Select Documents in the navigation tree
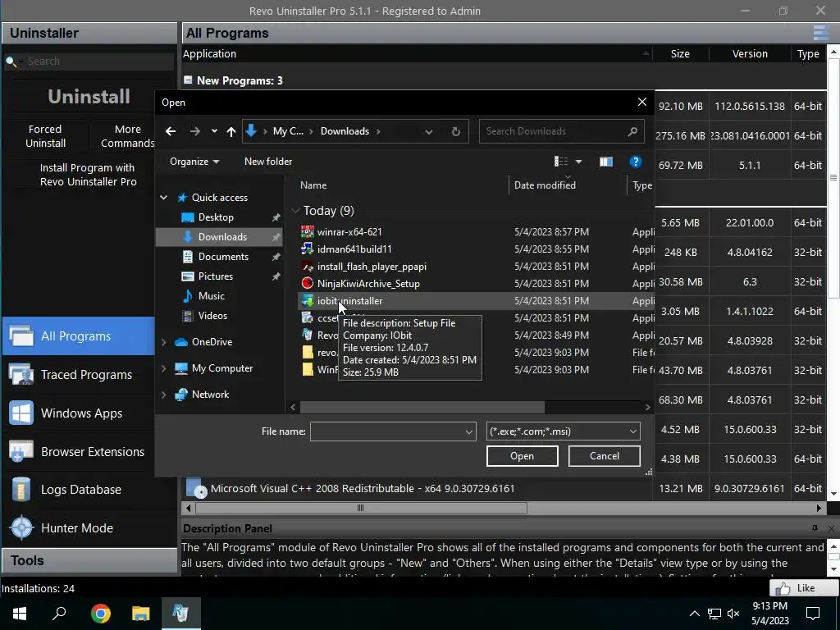Viewport: 840px width, 630px height. tap(223, 257)
